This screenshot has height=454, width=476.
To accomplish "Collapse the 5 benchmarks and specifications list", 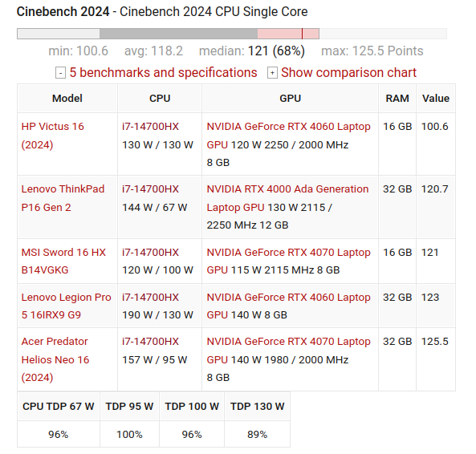I will coord(60,73).
